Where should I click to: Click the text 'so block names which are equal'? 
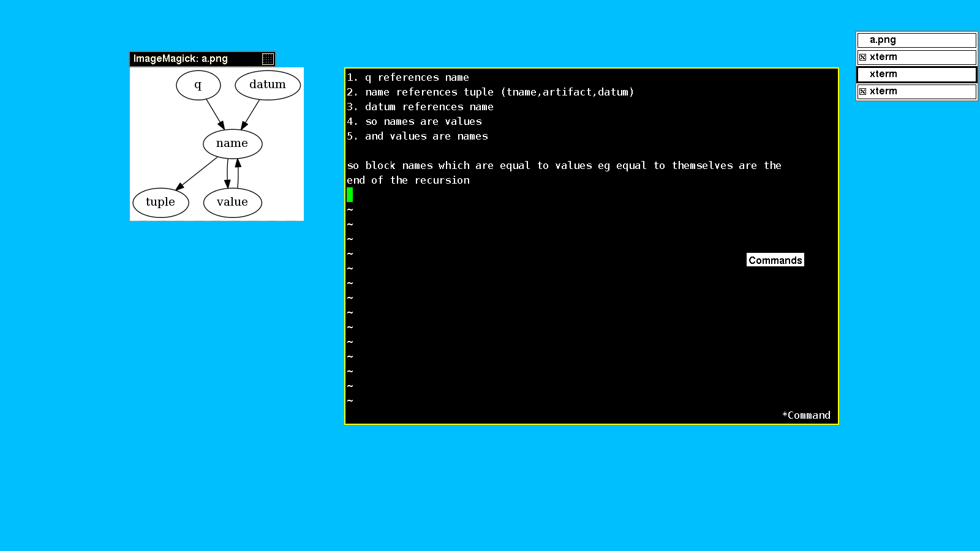(439, 165)
